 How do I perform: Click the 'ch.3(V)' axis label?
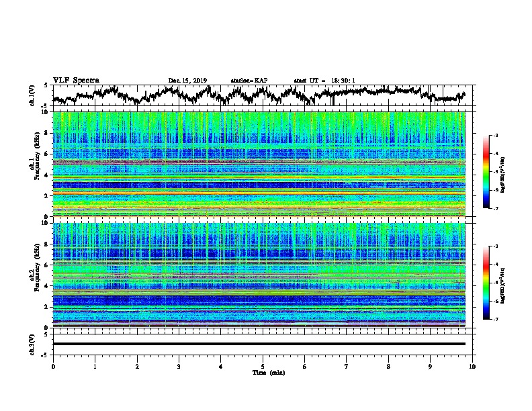(x=32, y=345)
